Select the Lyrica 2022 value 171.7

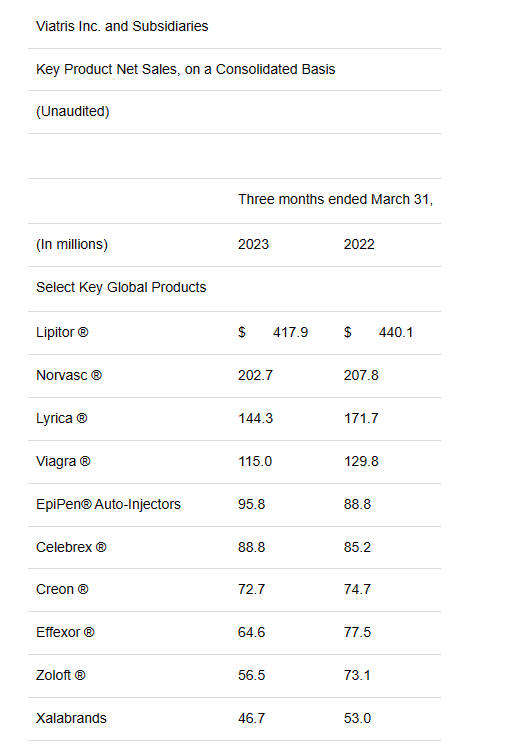[361, 419]
